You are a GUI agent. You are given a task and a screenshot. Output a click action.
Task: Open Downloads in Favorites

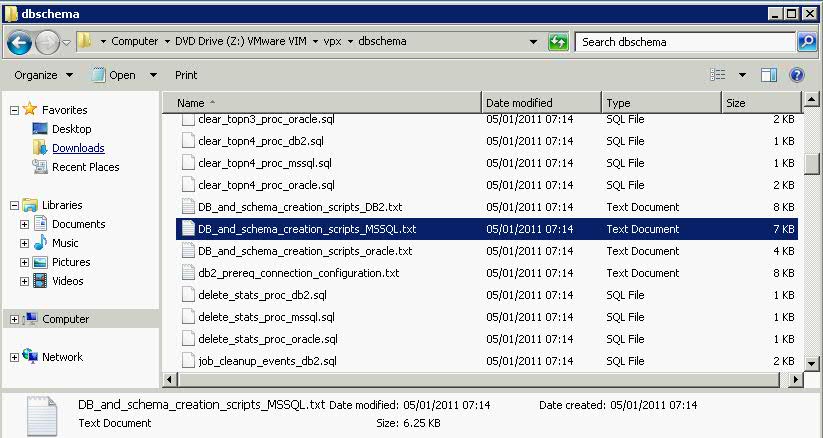tap(78, 148)
